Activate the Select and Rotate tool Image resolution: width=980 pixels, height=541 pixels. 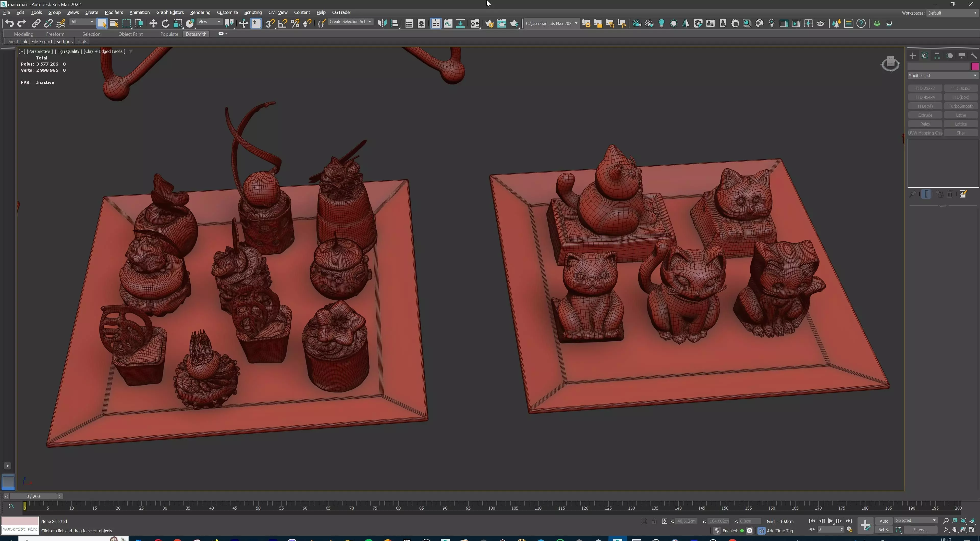tap(165, 23)
